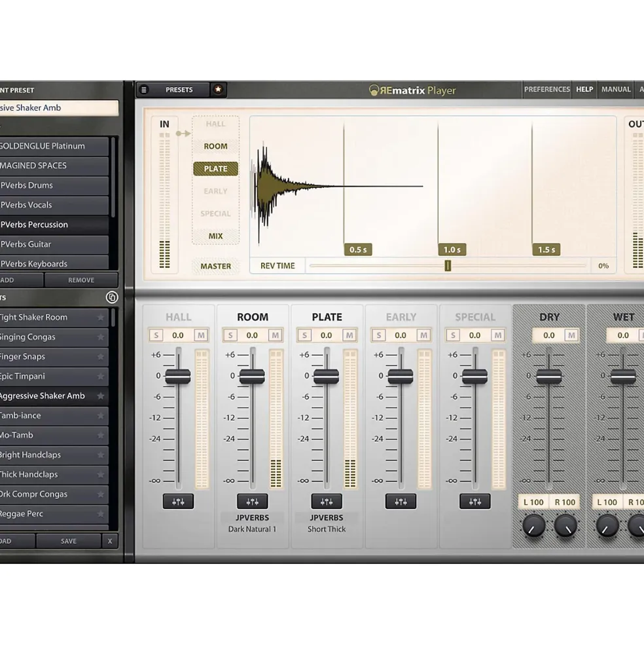Click the DRY R 100 pan value
The height and width of the screenshot is (645, 644).
[565, 502]
